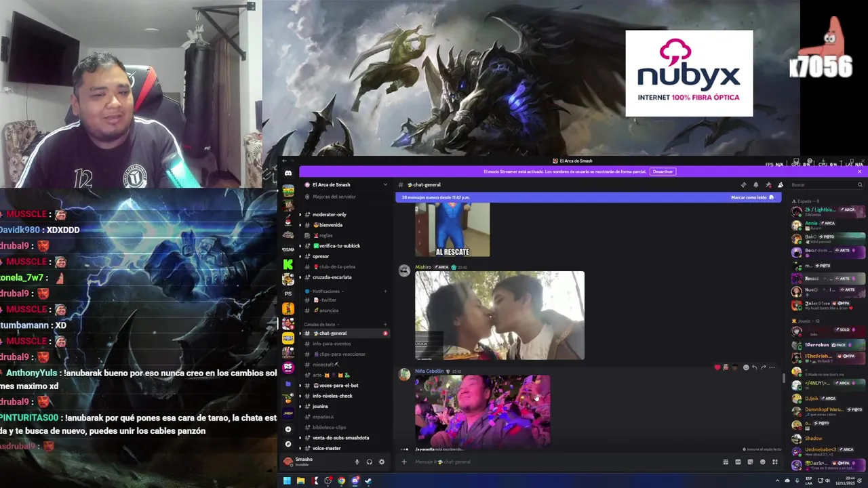Screen dimensions: 868x488
Task: Add a server with plus circle icon
Action: pyautogui.click(x=288, y=429)
